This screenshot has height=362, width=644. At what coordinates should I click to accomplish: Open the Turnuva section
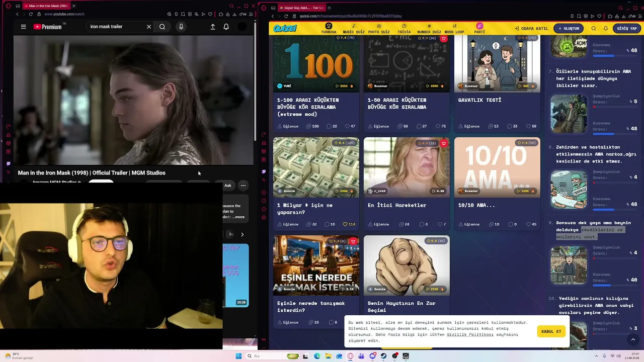click(329, 28)
